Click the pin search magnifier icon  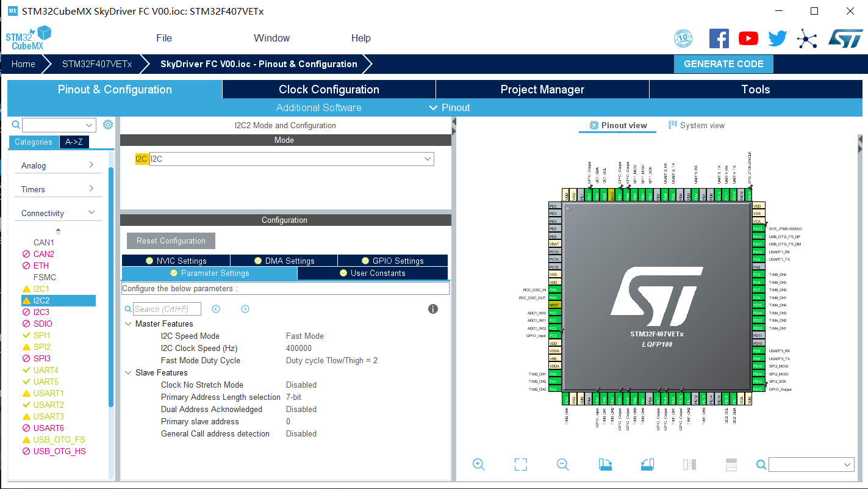(x=761, y=465)
